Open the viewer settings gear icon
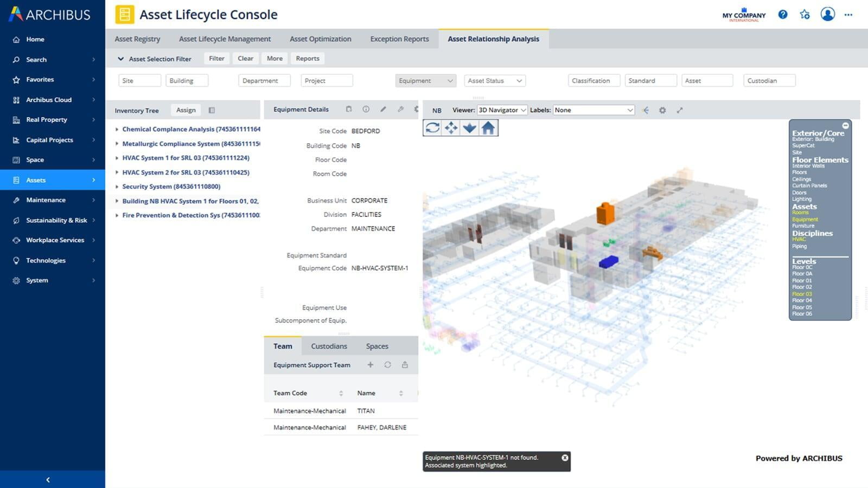This screenshot has width=868, height=488. pos(662,110)
